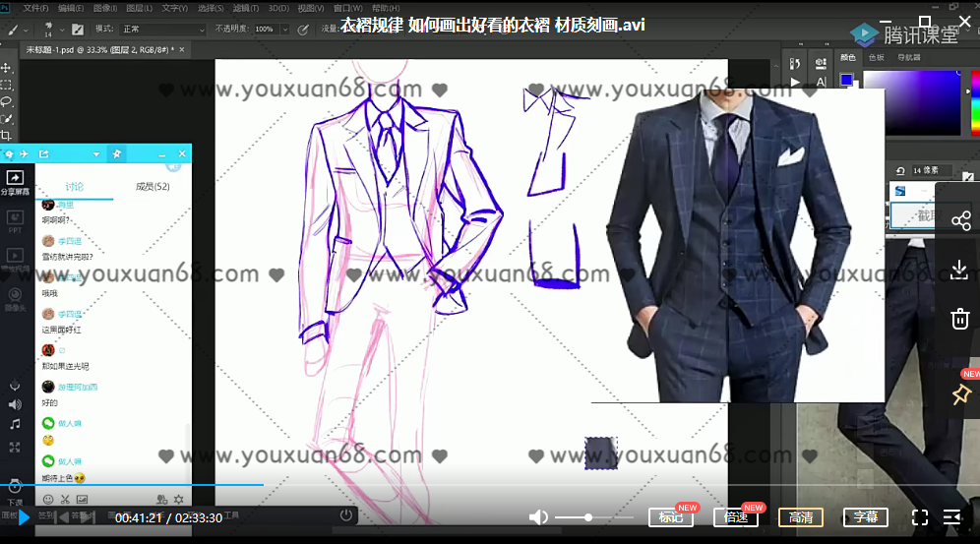Click the download icon in right sidebar
This screenshot has height=544, width=980.
coord(960,269)
